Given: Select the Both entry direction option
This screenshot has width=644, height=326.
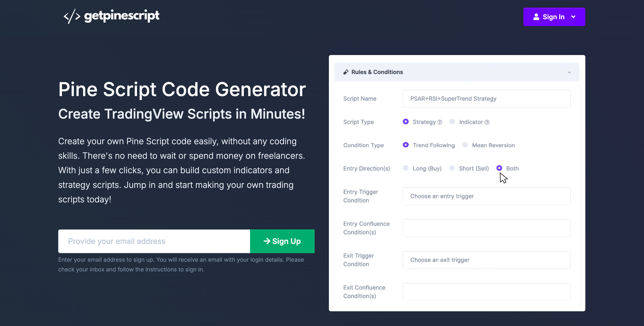Looking at the screenshot, I should [x=499, y=168].
